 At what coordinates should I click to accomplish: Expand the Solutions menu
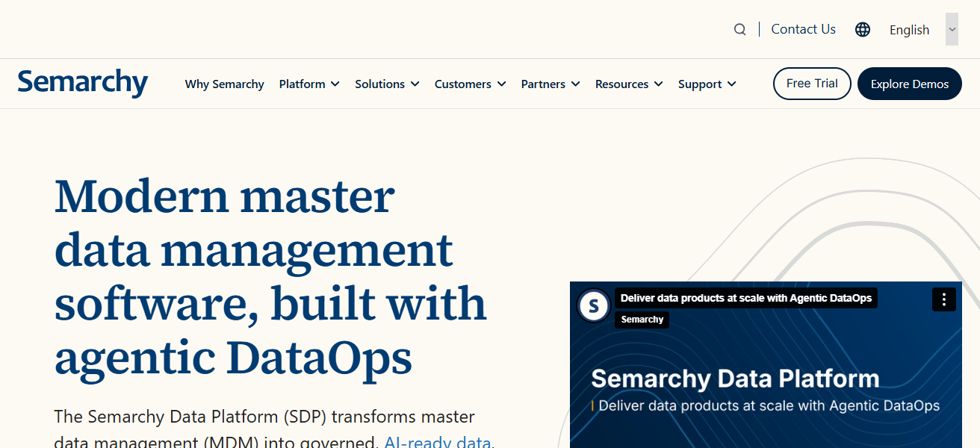(x=387, y=84)
